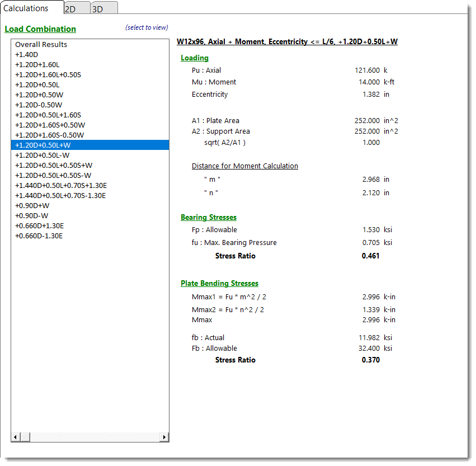Pick +1.20D+1.60L+0.50S from the list

click(x=48, y=75)
